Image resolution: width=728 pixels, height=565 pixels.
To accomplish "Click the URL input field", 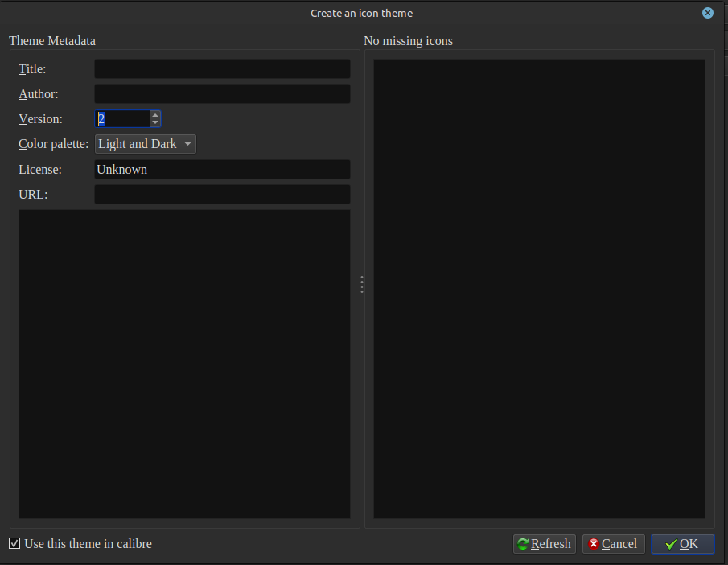I will click(222, 195).
